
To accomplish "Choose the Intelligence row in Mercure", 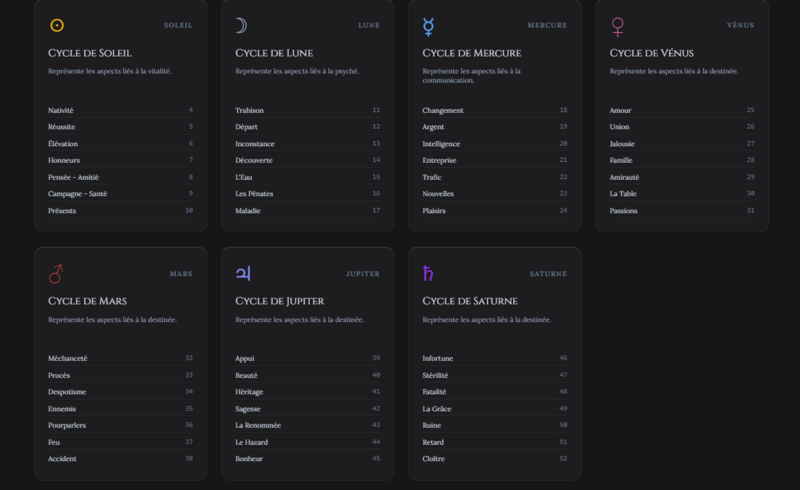I will click(494, 144).
